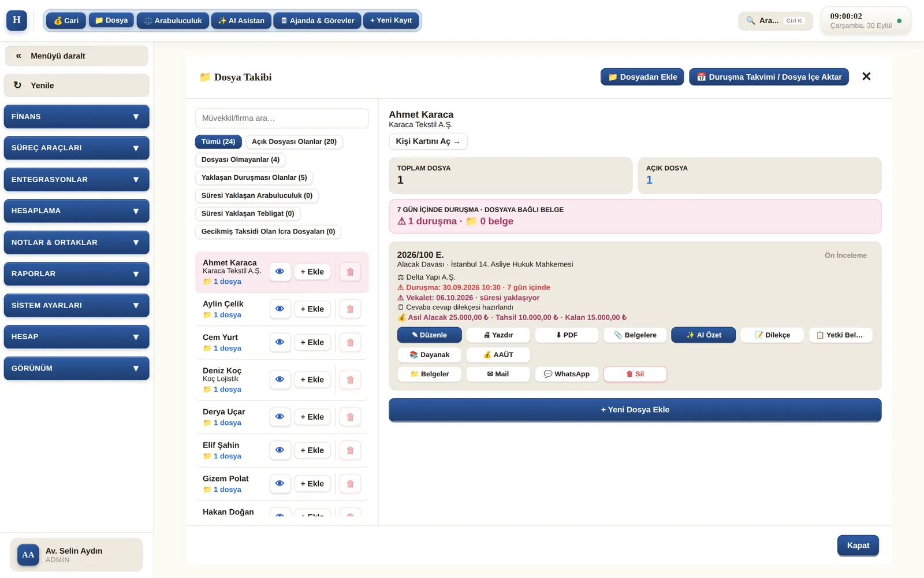Expand the RAPORLAR sidebar section
Viewport: 924px width, 578px height.
tap(76, 274)
